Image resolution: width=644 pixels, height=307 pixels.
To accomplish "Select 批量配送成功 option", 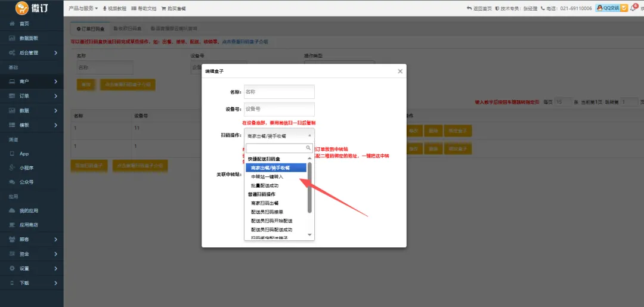I will coord(276,185).
